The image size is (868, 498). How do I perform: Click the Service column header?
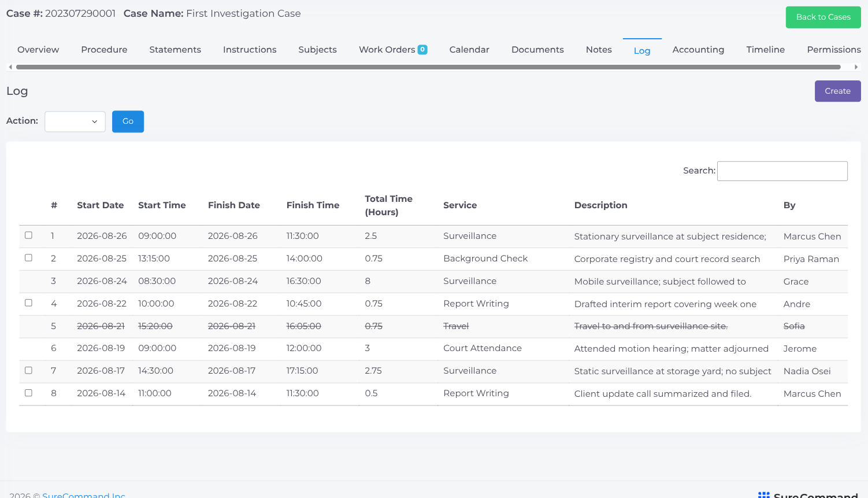460,205
